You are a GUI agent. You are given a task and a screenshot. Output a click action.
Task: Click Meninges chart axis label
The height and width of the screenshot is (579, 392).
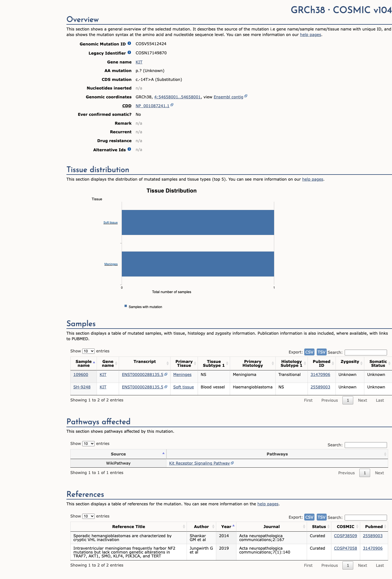click(111, 264)
